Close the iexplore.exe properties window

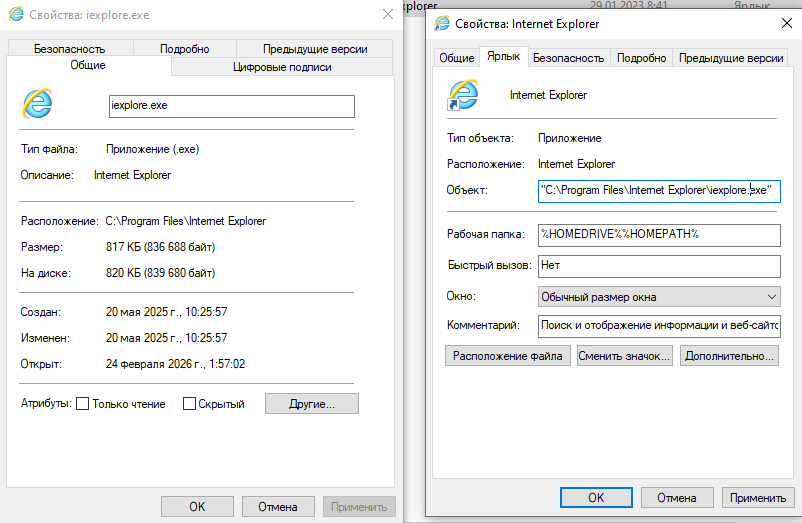click(x=388, y=14)
